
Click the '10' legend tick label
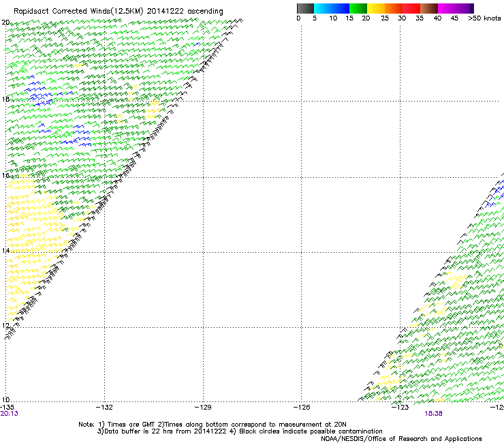[x=333, y=18]
